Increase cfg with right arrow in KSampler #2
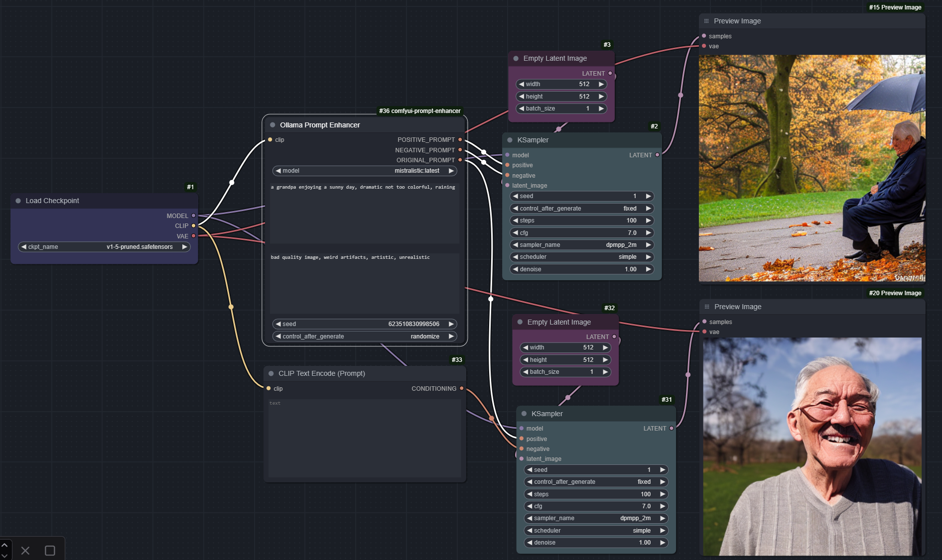Viewport: 942px width, 560px height. (x=648, y=233)
